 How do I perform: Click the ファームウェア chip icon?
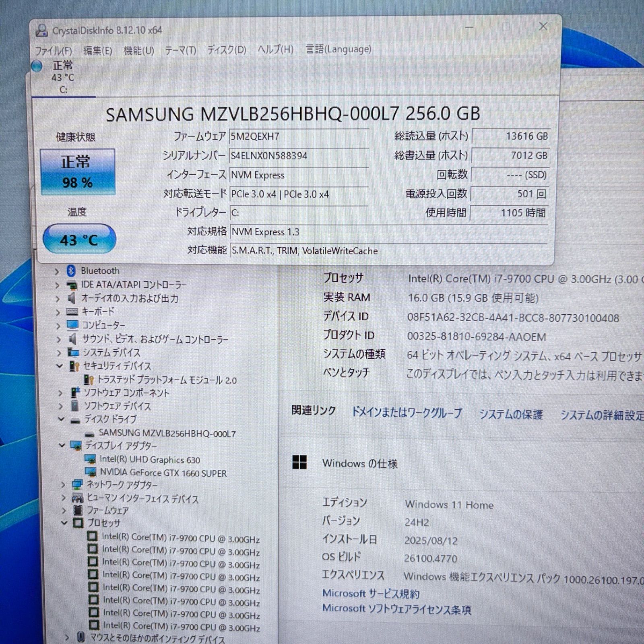coord(78,510)
